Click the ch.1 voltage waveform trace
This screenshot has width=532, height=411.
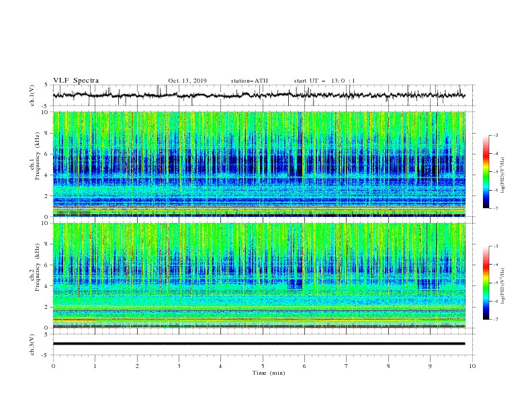259,95
